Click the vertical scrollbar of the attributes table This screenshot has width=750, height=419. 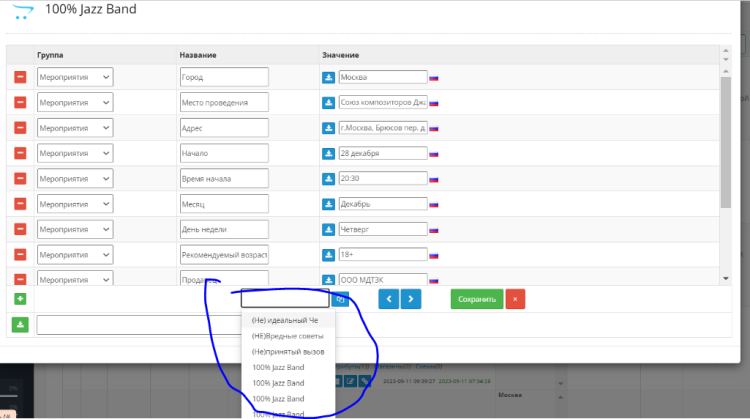[x=726, y=150]
